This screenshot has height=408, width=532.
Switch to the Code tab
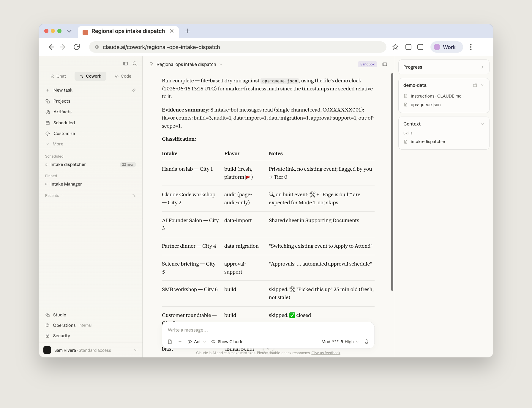(123, 76)
